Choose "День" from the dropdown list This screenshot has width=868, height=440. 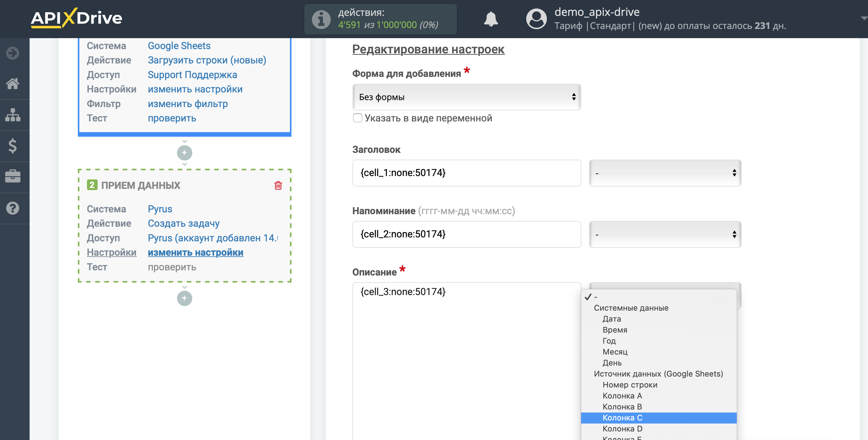[x=612, y=363]
